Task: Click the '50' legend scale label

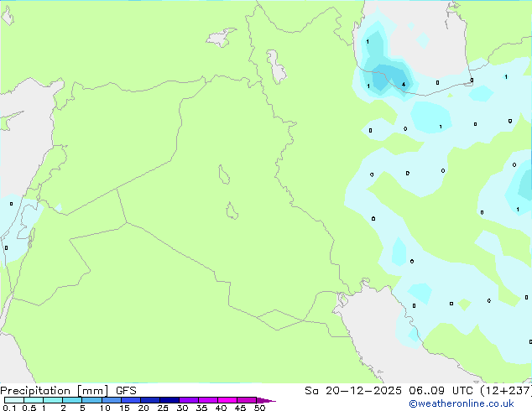Action: pyautogui.click(x=260, y=408)
